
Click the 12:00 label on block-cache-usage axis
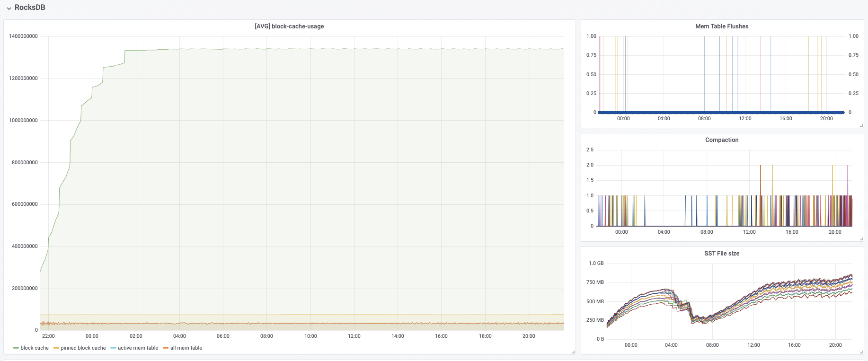[x=354, y=336]
